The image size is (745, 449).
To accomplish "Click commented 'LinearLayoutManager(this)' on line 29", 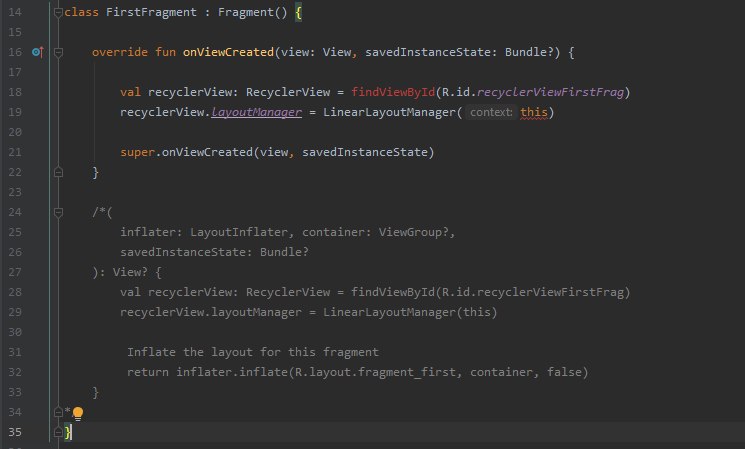I will click(x=410, y=312).
